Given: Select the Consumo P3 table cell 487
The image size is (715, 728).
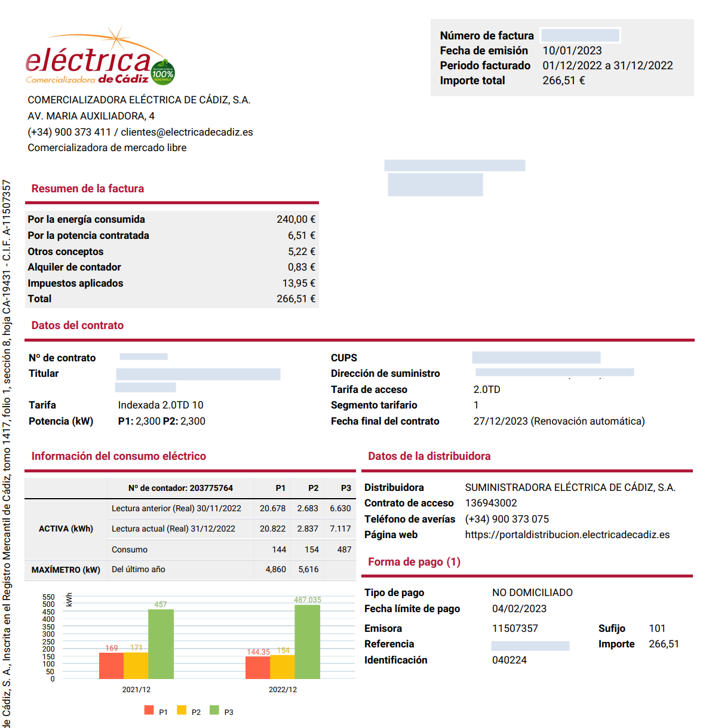Looking at the screenshot, I should (344, 549).
